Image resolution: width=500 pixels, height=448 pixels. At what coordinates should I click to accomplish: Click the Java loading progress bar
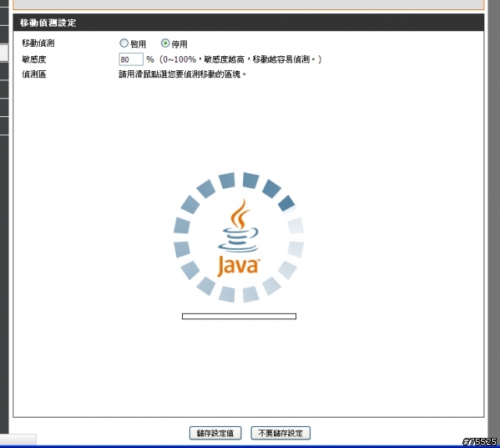239,316
